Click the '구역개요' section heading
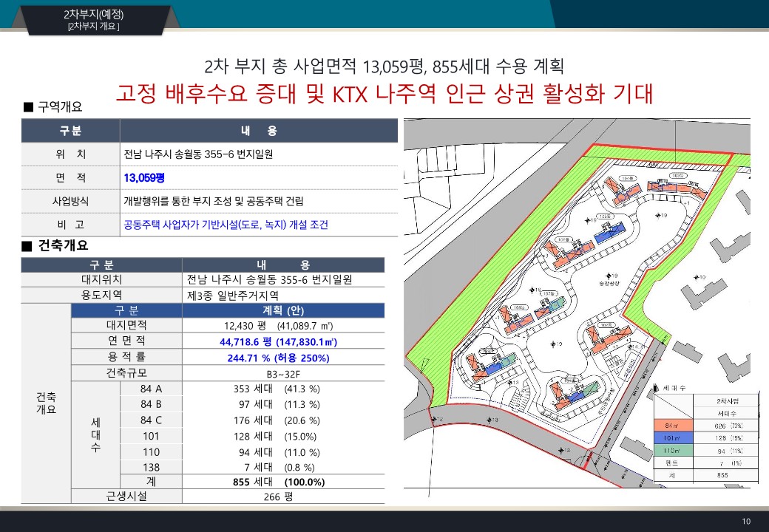The image size is (769, 532). [x=53, y=107]
